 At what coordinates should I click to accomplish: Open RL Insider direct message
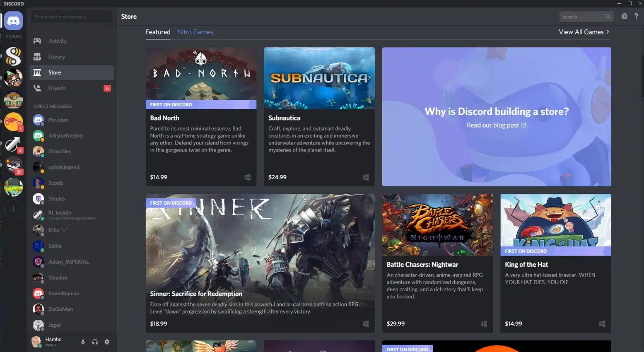(x=71, y=215)
